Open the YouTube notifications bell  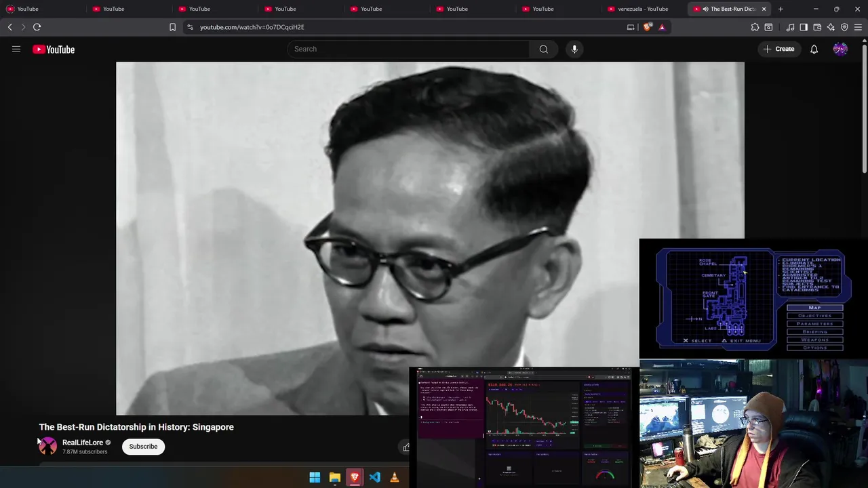[x=814, y=49]
